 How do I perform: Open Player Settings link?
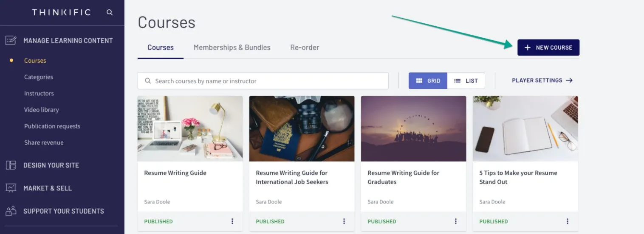click(x=542, y=81)
